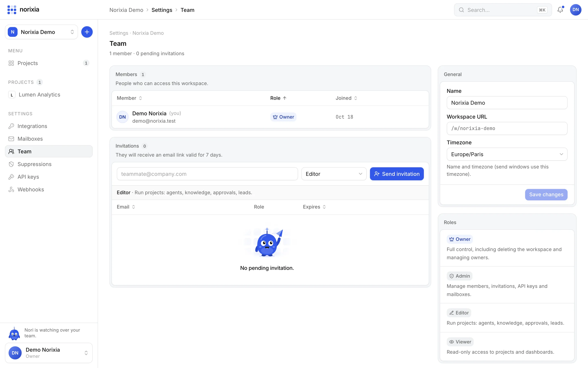Click the Admin shield role badge
Image resolution: width=588 pixels, height=368 pixels.
459,276
